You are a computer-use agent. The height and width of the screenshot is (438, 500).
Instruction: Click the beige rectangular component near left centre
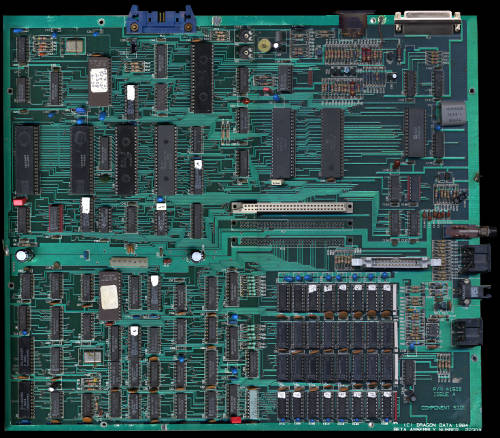129,262
